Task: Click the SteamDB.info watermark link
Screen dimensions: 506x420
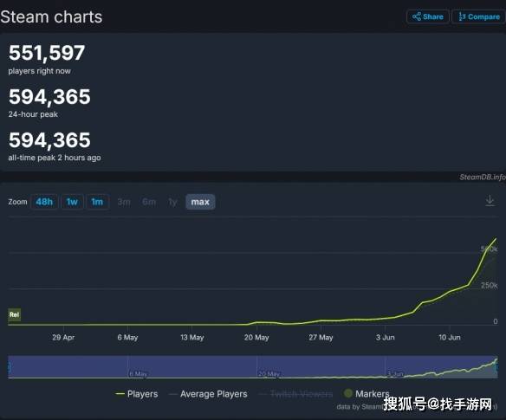Action: (x=483, y=178)
